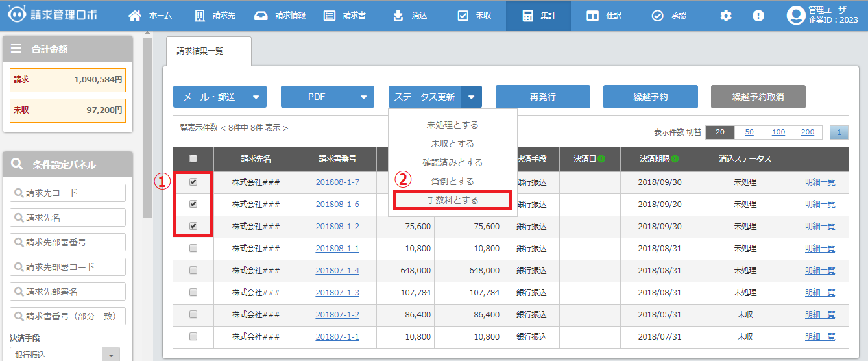Check the row checkbox for invoice 201807-1-3

coord(193,293)
